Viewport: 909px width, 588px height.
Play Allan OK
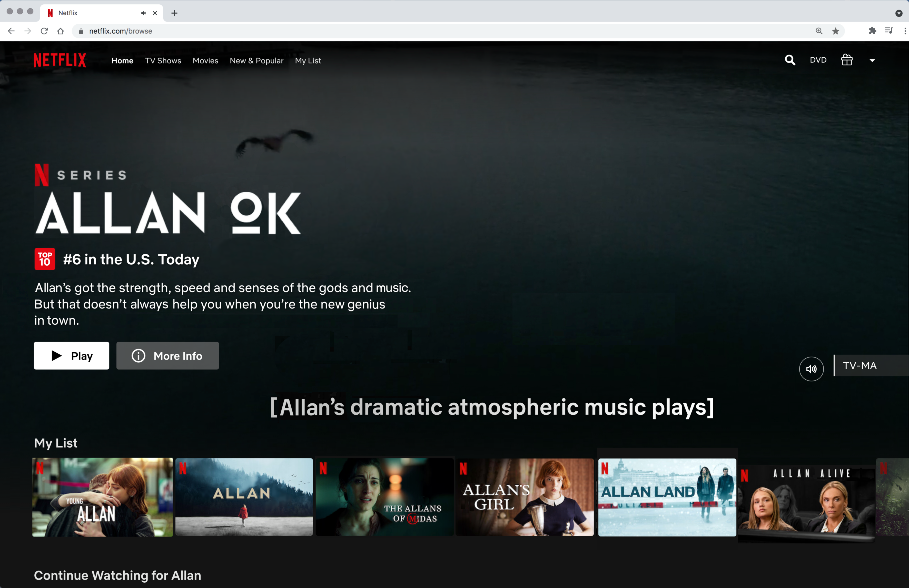point(71,355)
